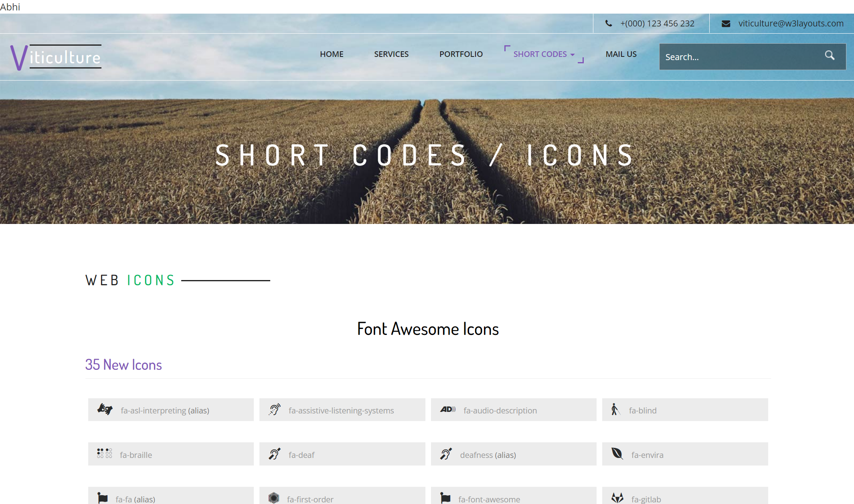The image size is (854, 504).
Task: Open the Portfolio page link
Action: click(x=461, y=54)
